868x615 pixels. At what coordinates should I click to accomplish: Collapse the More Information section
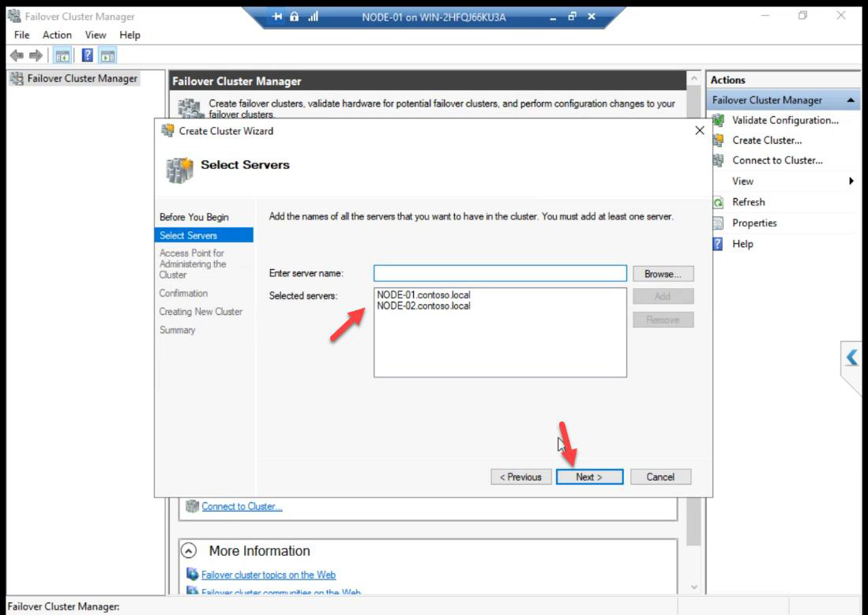pos(189,551)
